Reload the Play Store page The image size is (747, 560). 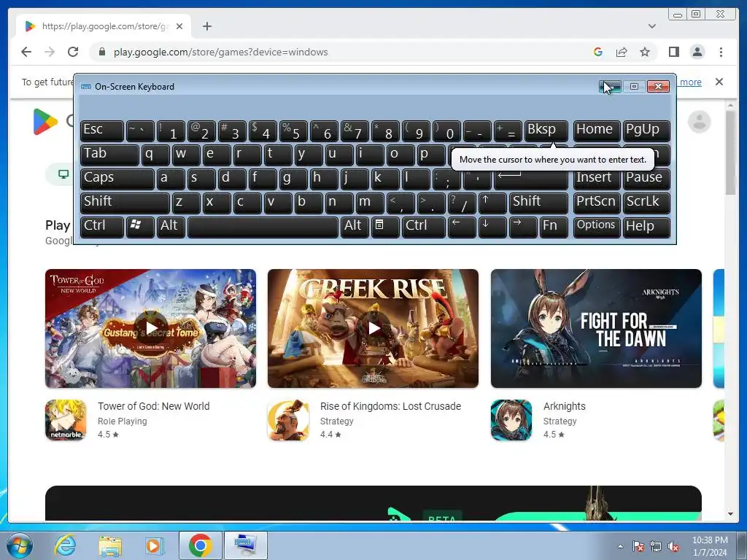point(73,52)
